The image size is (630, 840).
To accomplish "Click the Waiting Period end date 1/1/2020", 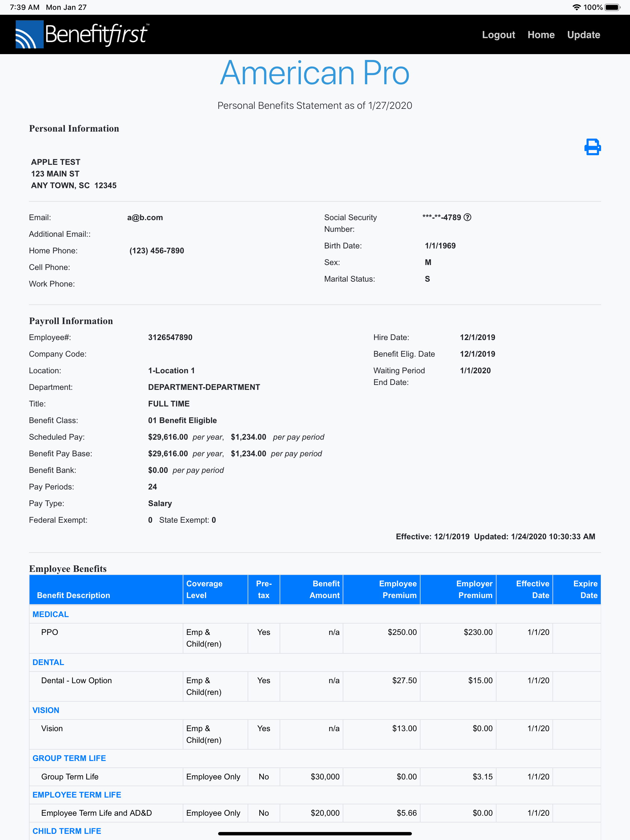I will 475,370.
